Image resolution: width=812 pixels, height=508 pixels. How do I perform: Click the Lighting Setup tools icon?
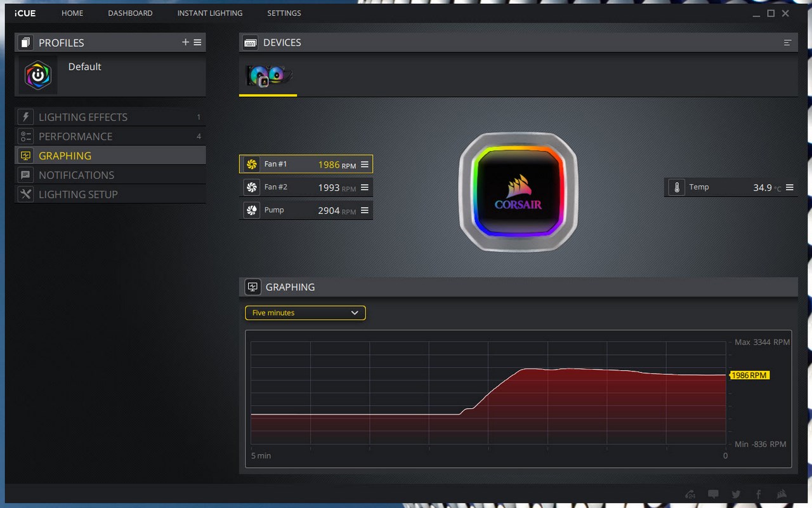coord(25,194)
